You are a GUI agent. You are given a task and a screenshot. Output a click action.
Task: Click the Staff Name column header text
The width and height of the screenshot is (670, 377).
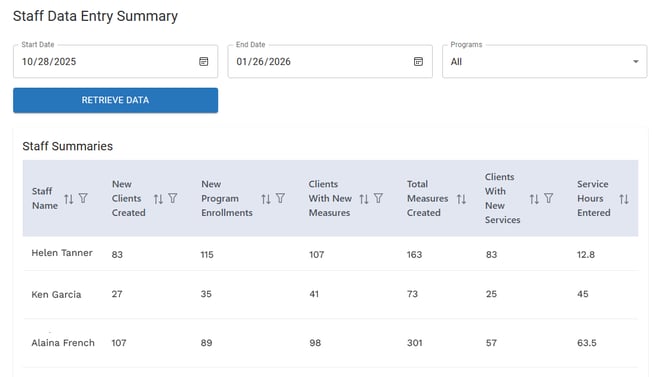point(45,198)
